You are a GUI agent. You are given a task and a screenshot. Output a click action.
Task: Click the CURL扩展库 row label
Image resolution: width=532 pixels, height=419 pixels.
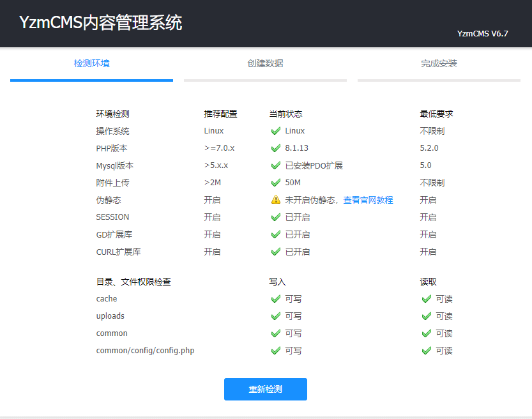tap(118, 252)
